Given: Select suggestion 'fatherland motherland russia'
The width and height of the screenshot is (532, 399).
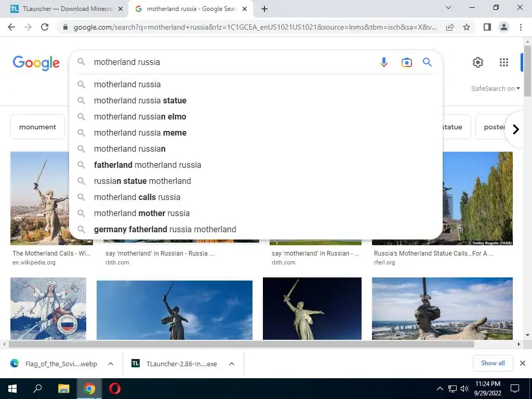Looking at the screenshot, I should 256,165.
